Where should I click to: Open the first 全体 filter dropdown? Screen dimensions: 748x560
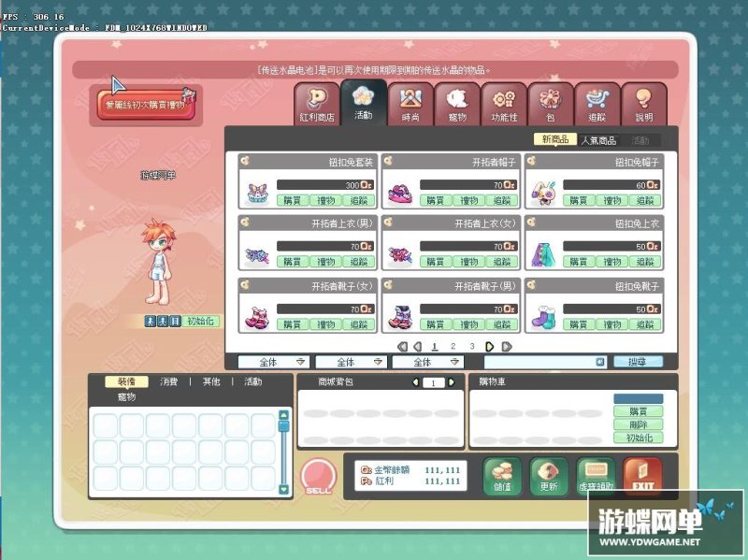[274, 362]
